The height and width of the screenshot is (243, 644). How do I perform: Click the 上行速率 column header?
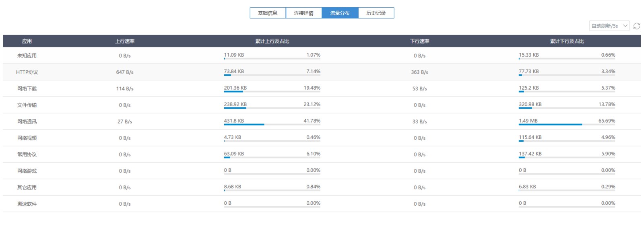point(125,41)
